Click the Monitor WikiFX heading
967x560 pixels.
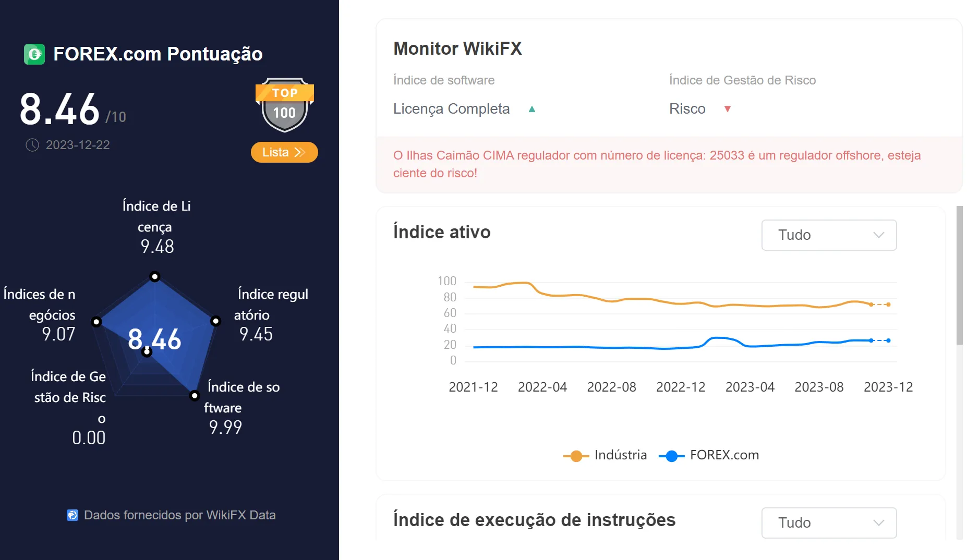(x=457, y=48)
